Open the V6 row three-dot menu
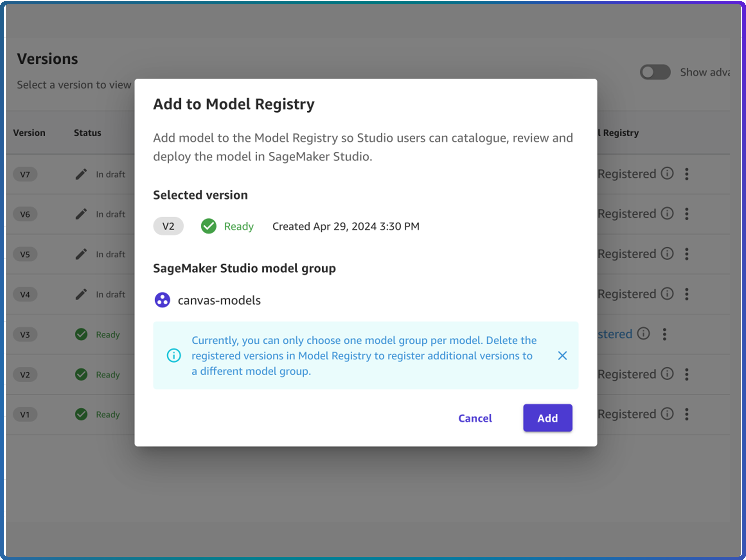The image size is (746, 560). click(x=687, y=214)
